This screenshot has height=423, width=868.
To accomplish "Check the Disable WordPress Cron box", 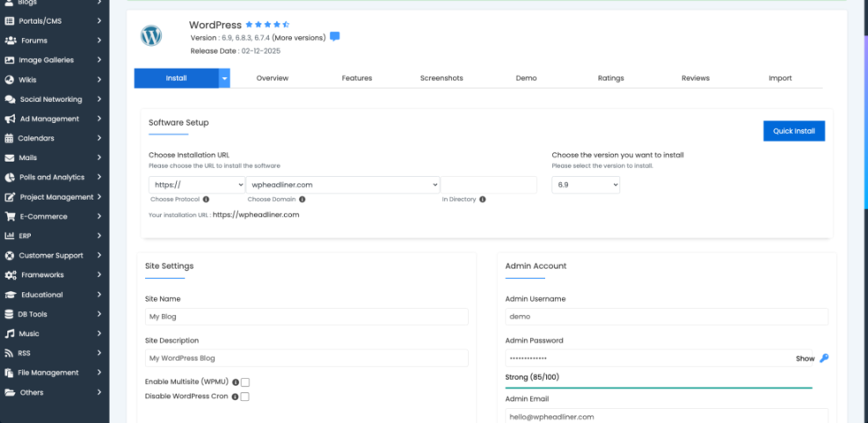I will [x=245, y=397].
